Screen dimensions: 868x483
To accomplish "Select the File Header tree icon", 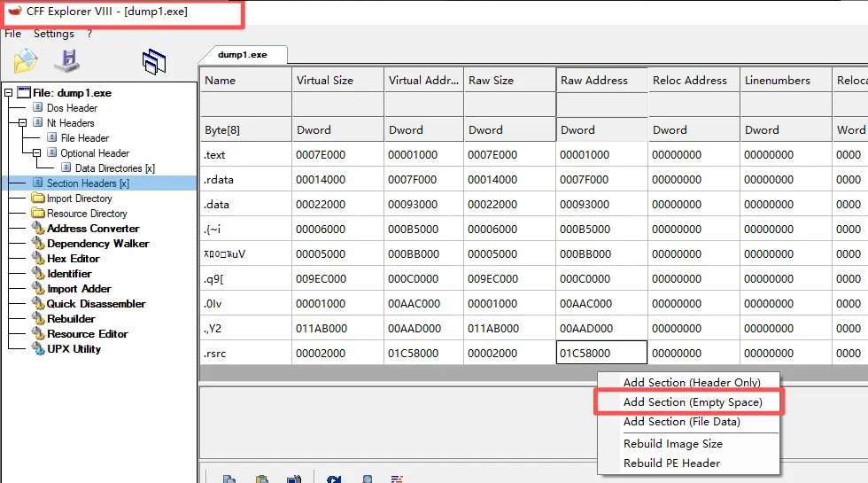I will click(x=52, y=137).
